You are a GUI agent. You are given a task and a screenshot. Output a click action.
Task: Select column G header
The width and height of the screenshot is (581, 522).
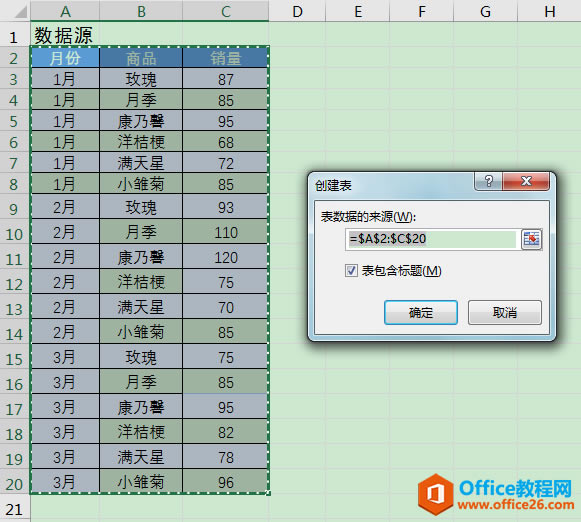[485, 11]
